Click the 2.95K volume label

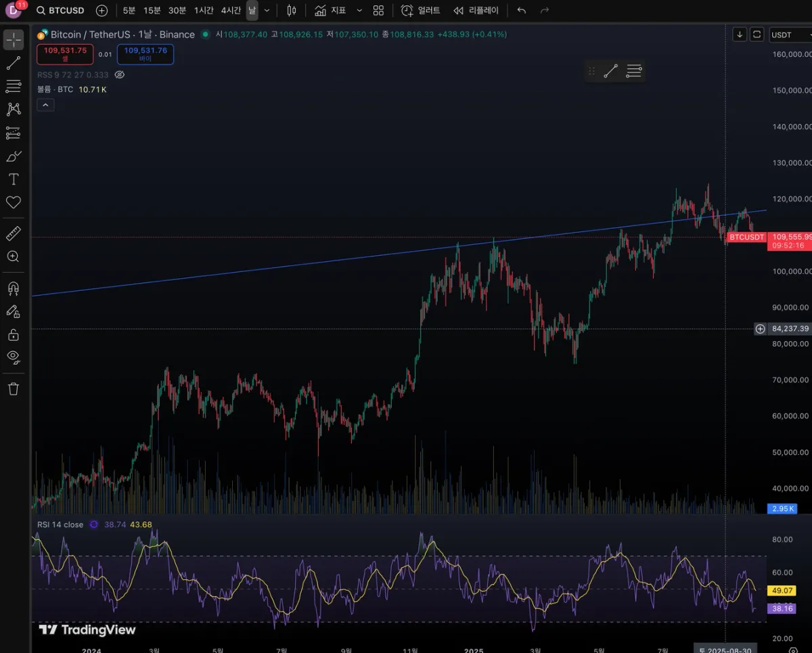point(783,508)
